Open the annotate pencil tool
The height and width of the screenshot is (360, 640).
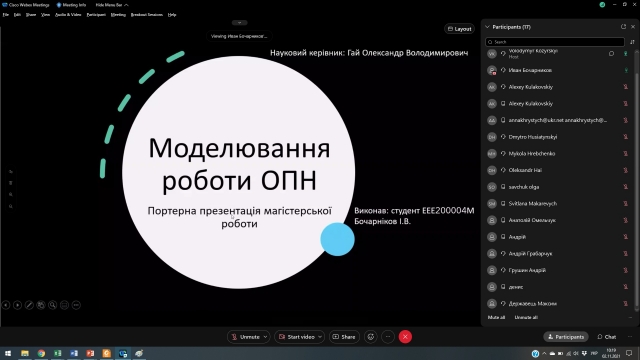[29, 305]
